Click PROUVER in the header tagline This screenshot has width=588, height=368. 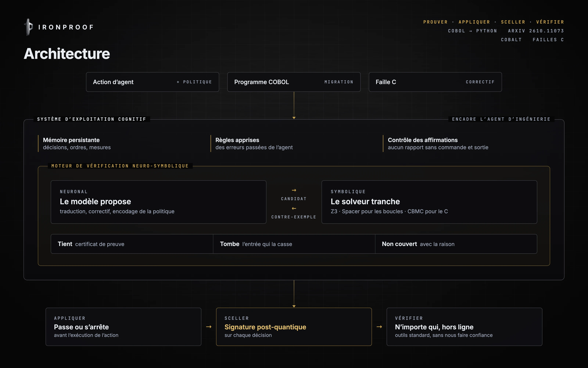[x=435, y=22]
